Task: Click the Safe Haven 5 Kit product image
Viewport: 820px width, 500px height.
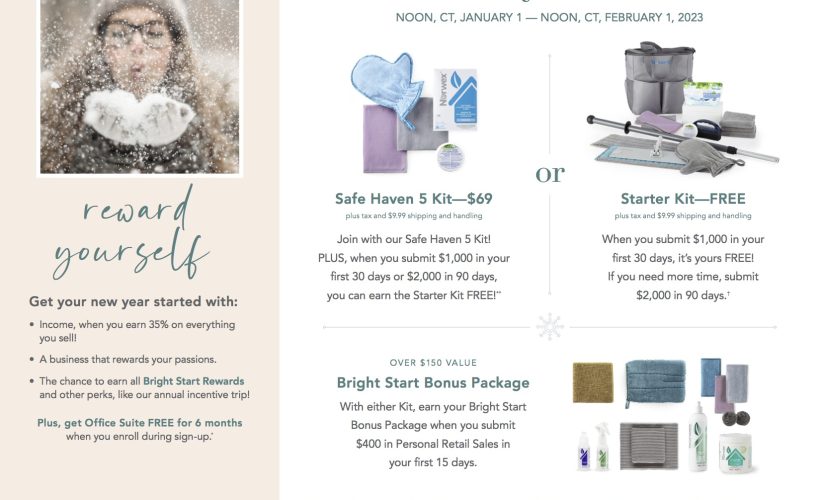Action: tap(414, 112)
